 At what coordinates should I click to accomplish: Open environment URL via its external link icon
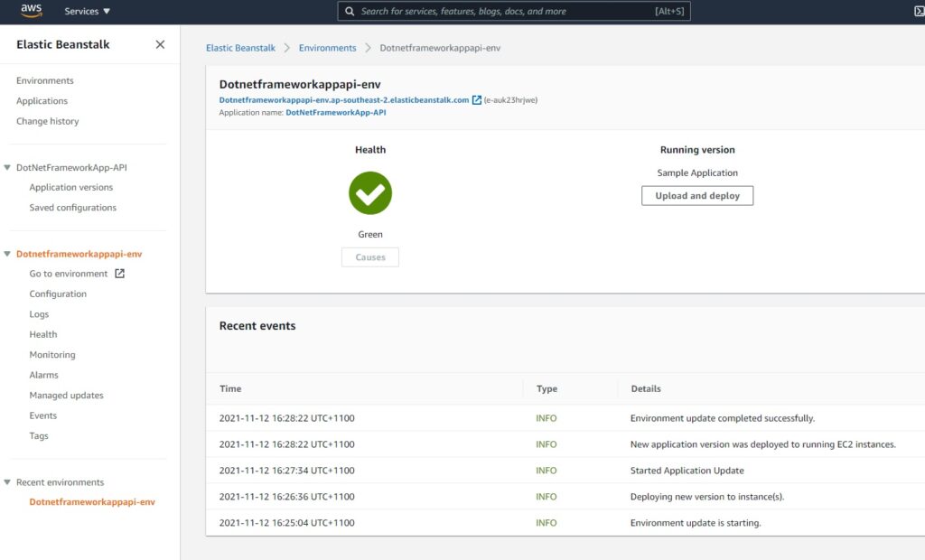coord(477,99)
